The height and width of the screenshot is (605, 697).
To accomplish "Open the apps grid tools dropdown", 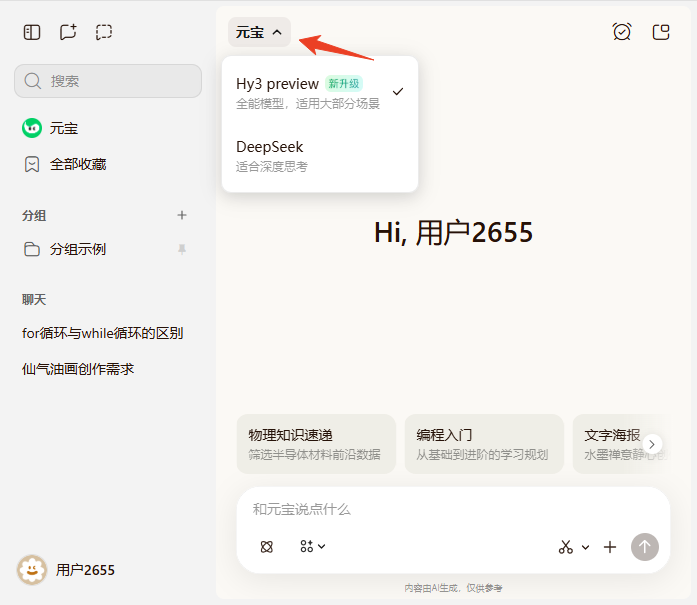I will click(x=312, y=546).
